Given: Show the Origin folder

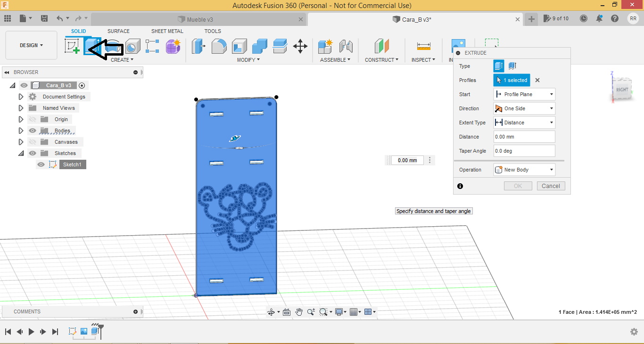Looking at the screenshot, I should (33, 119).
